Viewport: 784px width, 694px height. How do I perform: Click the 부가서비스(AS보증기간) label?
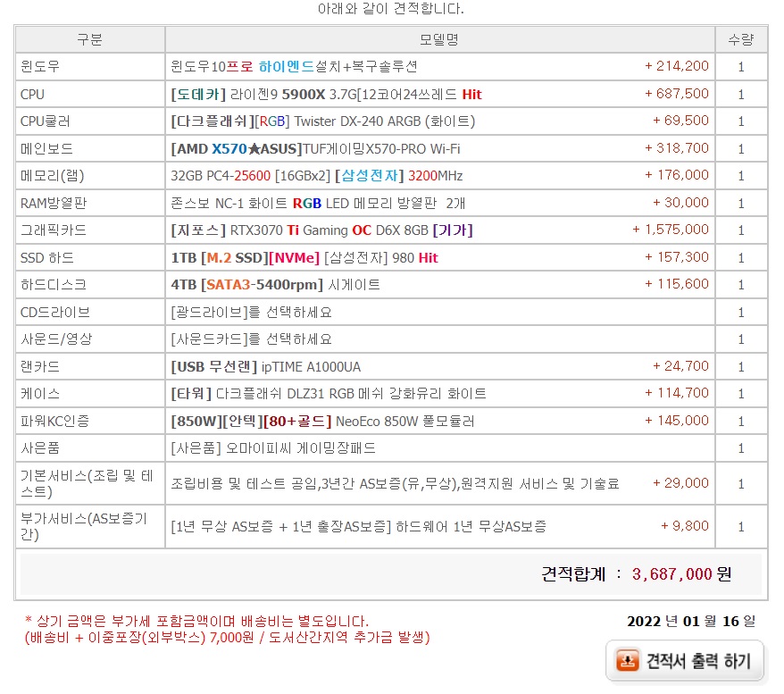[x=84, y=526]
